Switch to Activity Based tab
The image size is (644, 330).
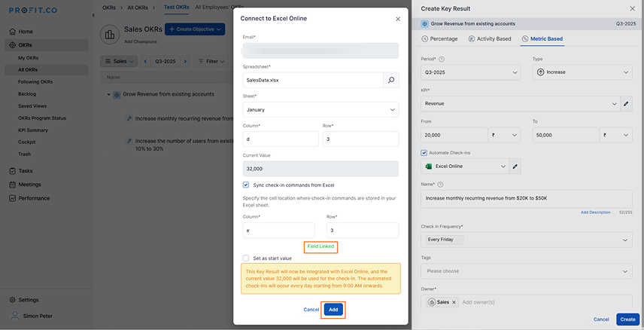pos(490,38)
